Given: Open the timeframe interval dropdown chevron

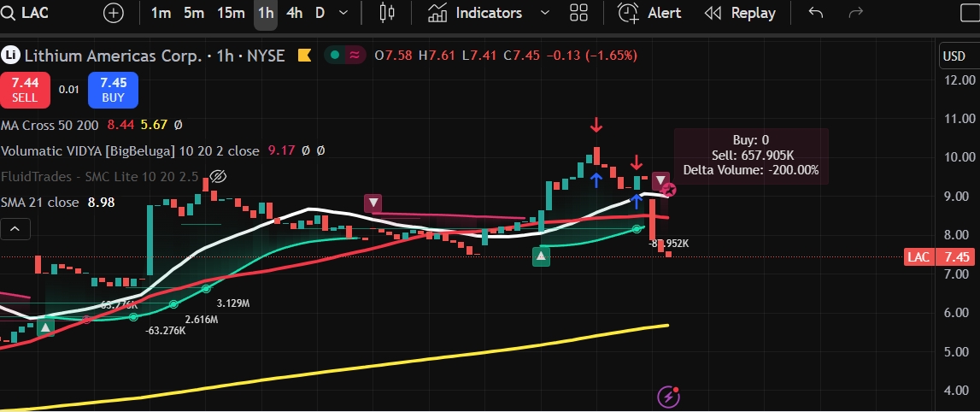Looking at the screenshot, I should tap(343, 13).
